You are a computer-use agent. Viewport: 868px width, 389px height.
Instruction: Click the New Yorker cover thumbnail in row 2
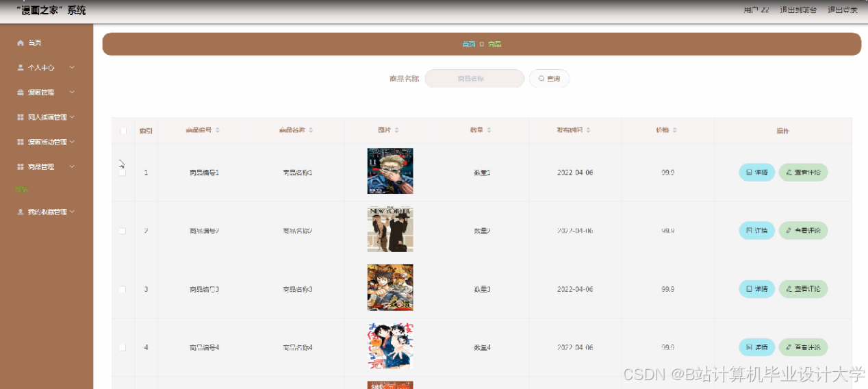coord(390,229)
